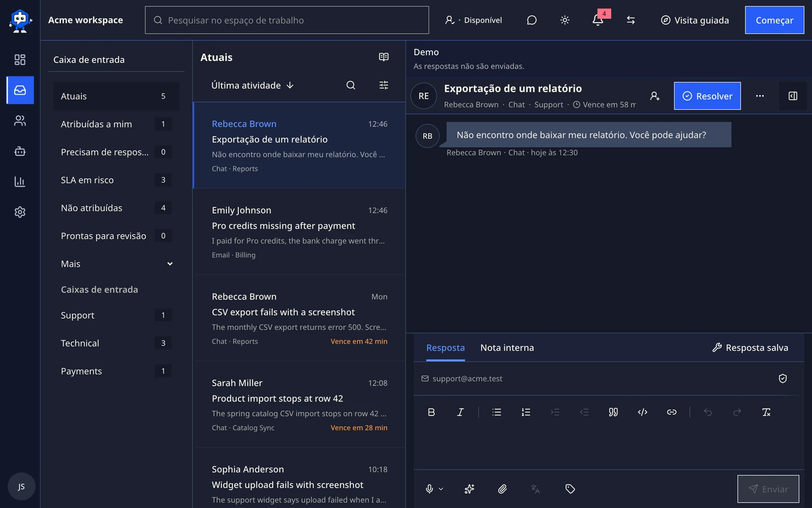Assign the conversation with the add-person icon
Viewport: 812px width, 508px height.
tap(654, 96)
